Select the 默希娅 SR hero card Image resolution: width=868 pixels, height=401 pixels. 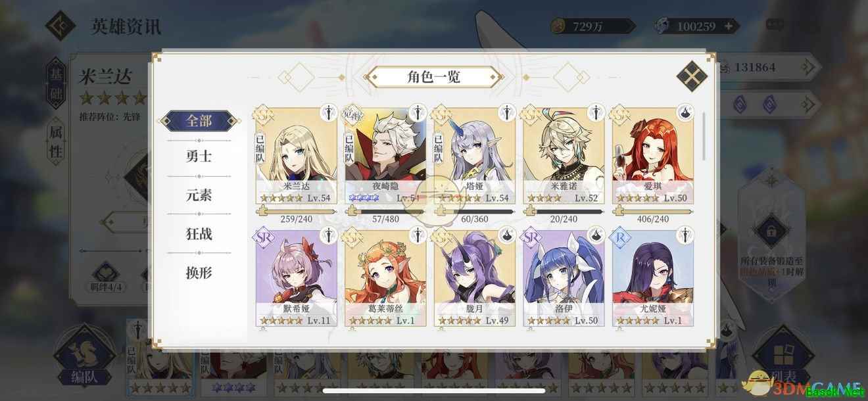[x=296, y=278]
